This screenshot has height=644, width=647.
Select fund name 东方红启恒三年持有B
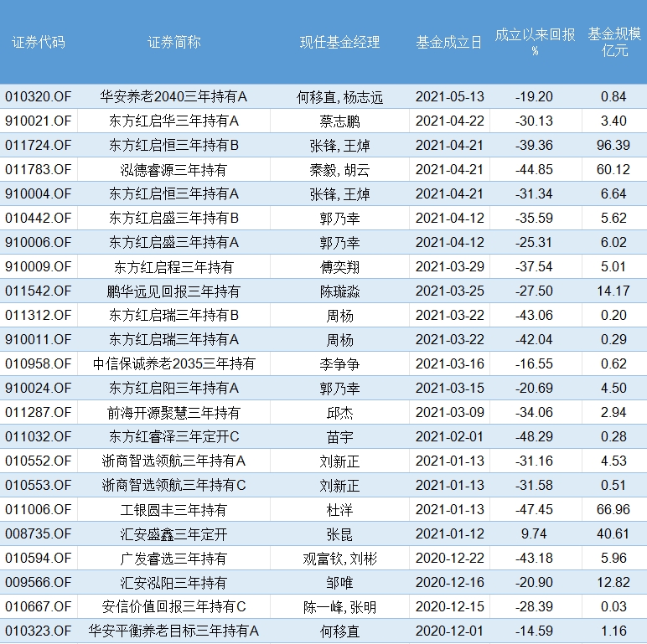tap(173, 146)
